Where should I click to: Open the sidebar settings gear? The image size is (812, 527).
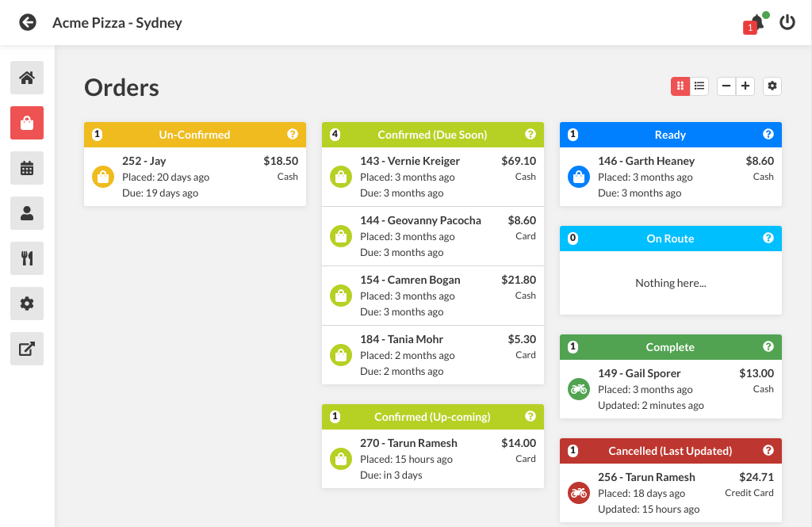27,304
